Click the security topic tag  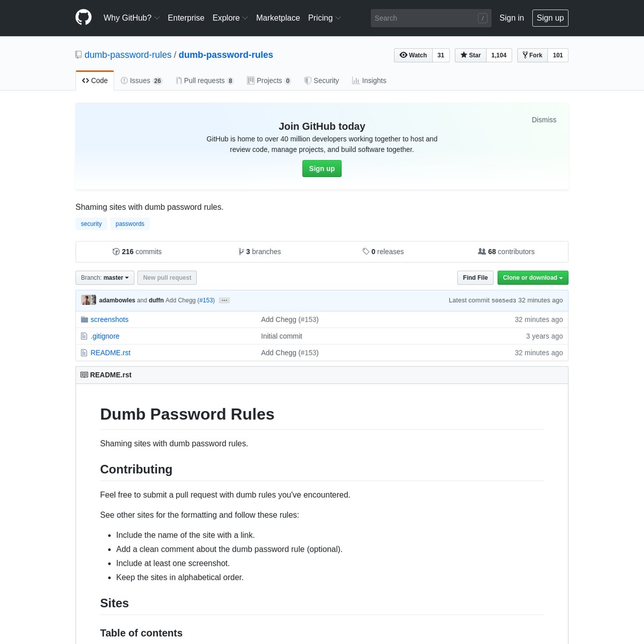[91, 224]
